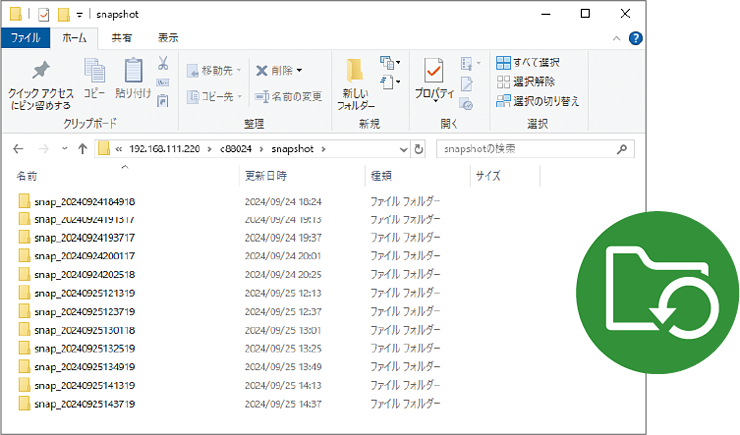Image resolution: width=740 pixels, height=435 pixels.
Task: Click the Edit icon in 開く group
Action: [467, 84]
